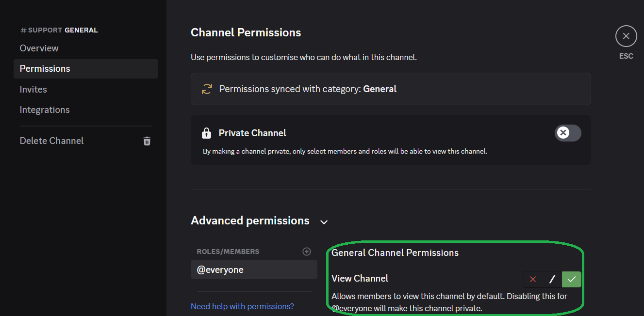Image resolution: width=644 pixels, height=316 pixels.
Task: Click the plus icon to add roles or members
Action: (x=307, y=251)
